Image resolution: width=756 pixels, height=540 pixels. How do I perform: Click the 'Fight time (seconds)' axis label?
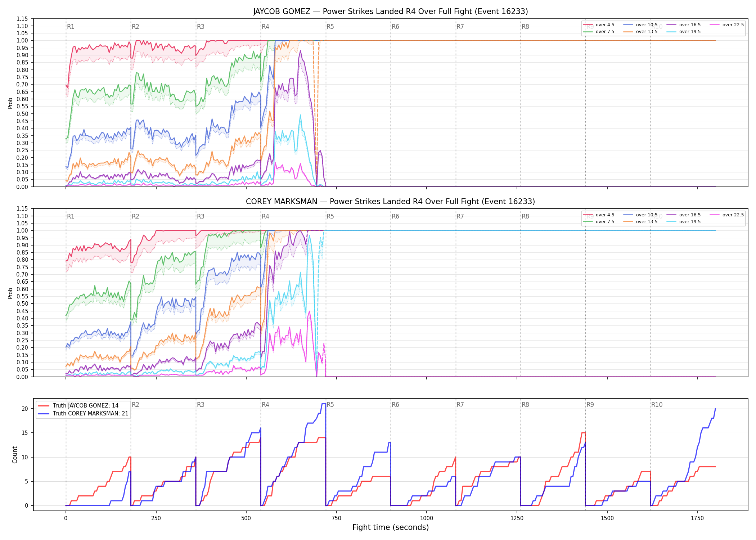point(391,527)
